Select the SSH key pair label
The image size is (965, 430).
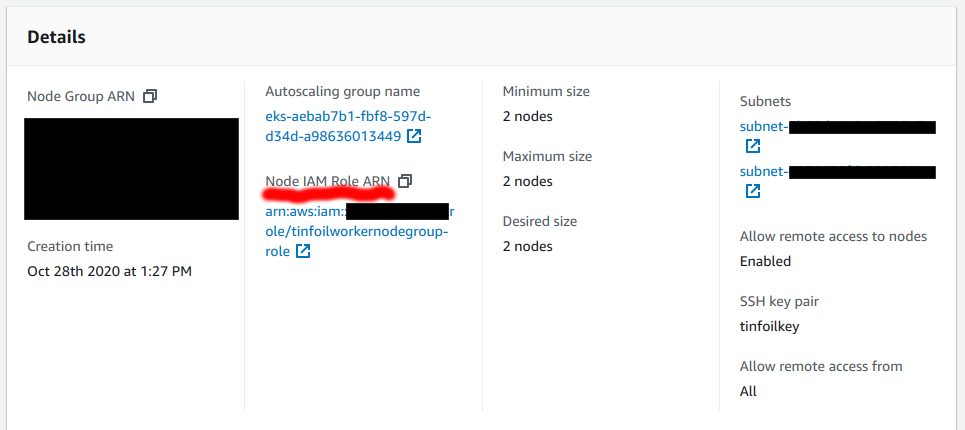click(x=779, y=301)
